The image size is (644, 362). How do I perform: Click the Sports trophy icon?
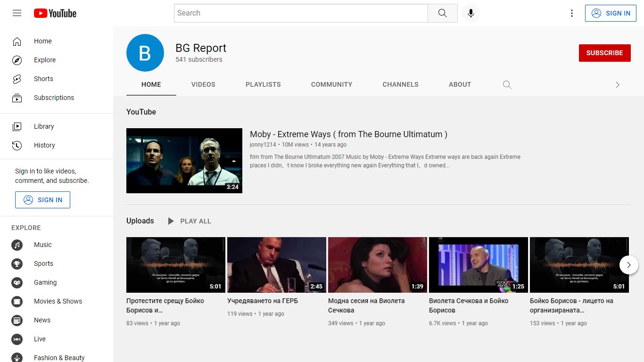[x=17, y=264]
